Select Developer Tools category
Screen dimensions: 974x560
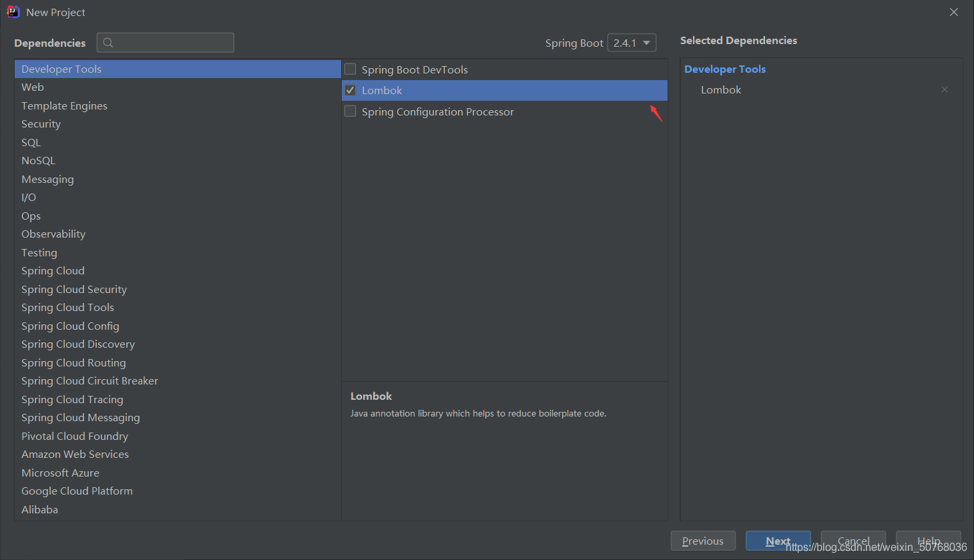178,69
